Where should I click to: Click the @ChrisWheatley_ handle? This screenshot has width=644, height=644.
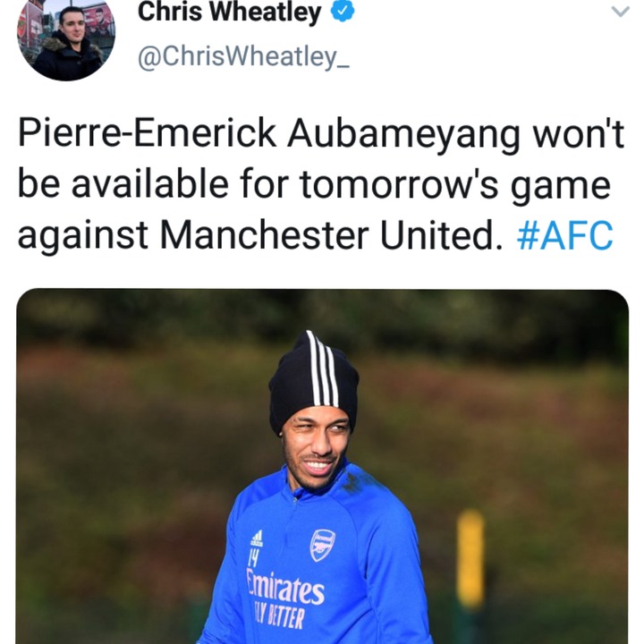pos(243,56)
